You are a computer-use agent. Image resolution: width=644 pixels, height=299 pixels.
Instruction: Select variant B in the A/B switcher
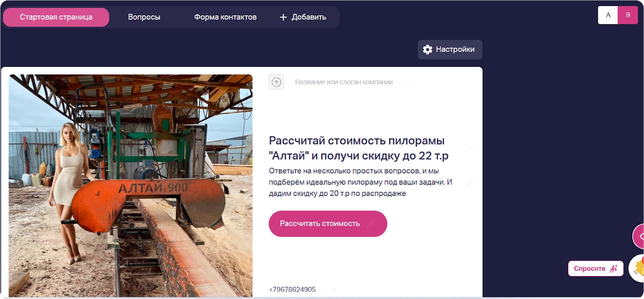click(x=627, y=15)
